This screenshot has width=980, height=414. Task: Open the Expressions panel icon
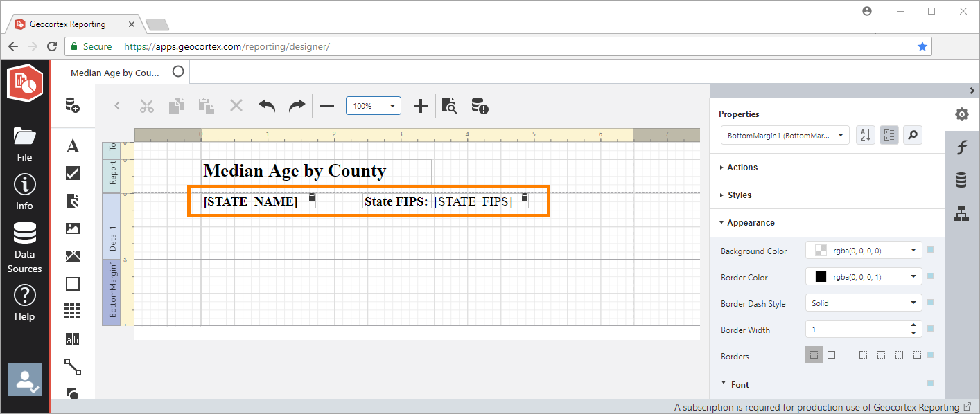(961, 147)
